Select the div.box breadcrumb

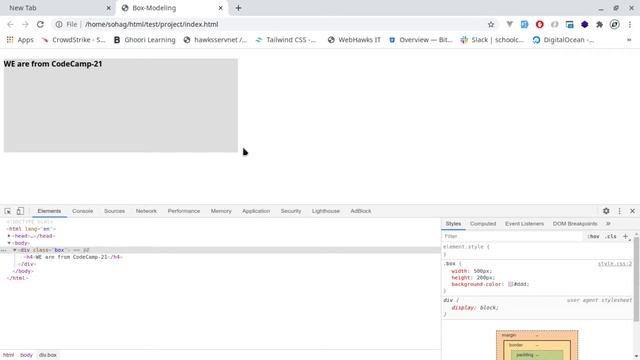pos(48,355)
